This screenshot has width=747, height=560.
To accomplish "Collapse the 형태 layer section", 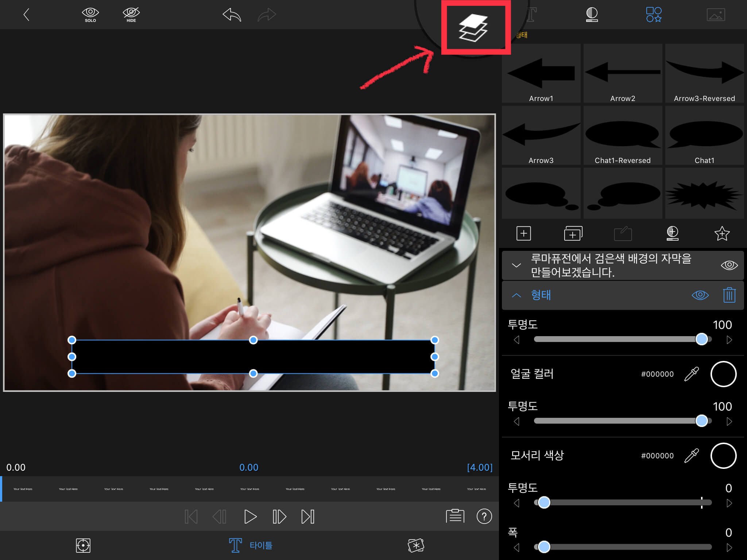I will [x=516, y=295].
